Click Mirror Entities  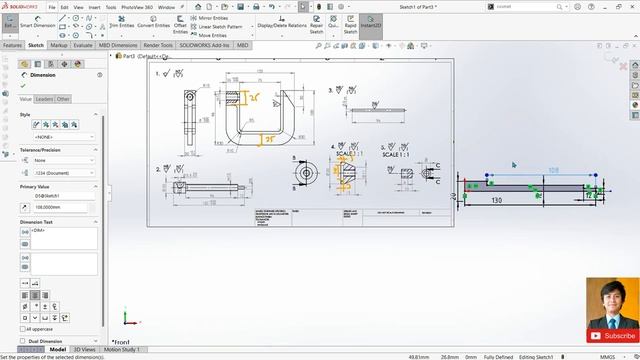[209, 18]
